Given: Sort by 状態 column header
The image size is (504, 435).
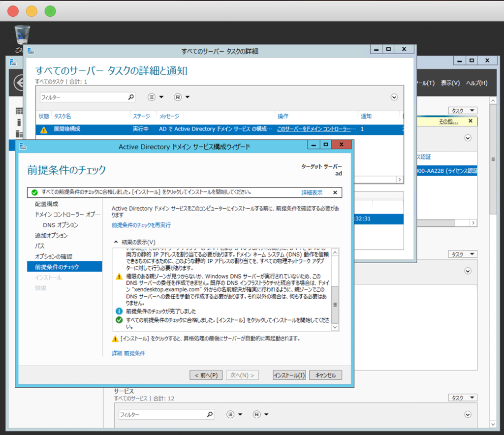Looking at the screenshot, I should point(44,116).
